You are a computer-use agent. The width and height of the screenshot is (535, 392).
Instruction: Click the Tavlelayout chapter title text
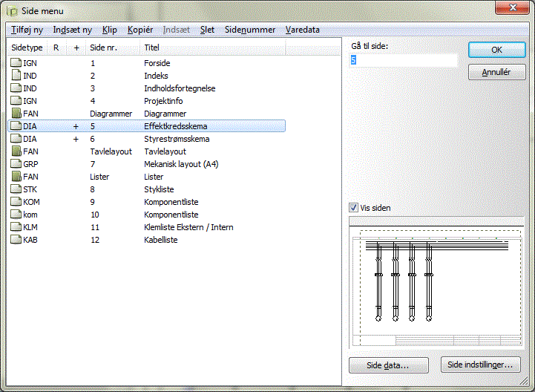165,151
